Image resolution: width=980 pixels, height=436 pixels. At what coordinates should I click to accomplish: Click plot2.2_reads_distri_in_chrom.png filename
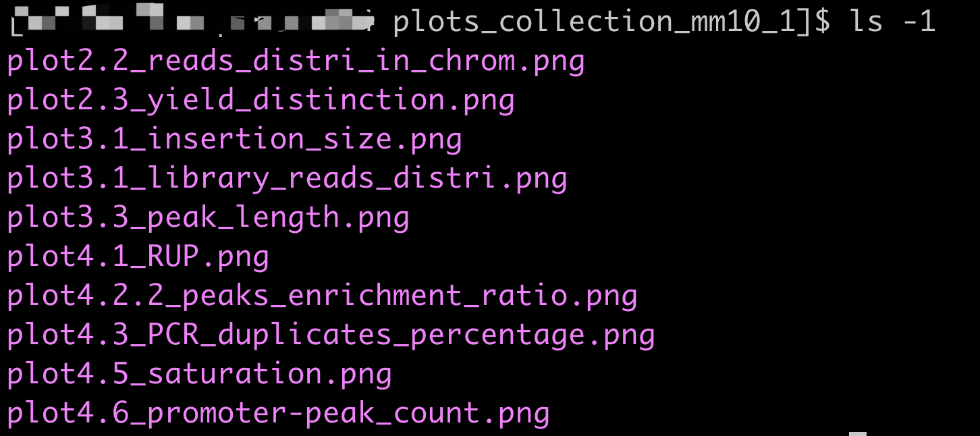(296, 61)
